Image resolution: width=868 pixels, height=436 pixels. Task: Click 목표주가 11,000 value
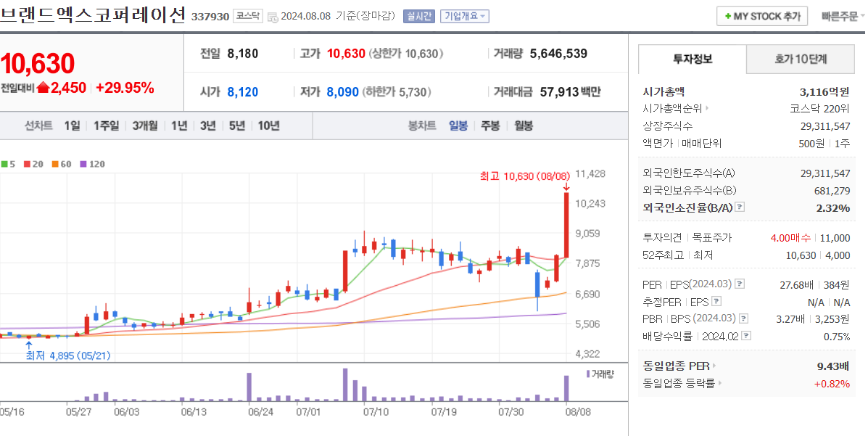click(x=835, y=238)
